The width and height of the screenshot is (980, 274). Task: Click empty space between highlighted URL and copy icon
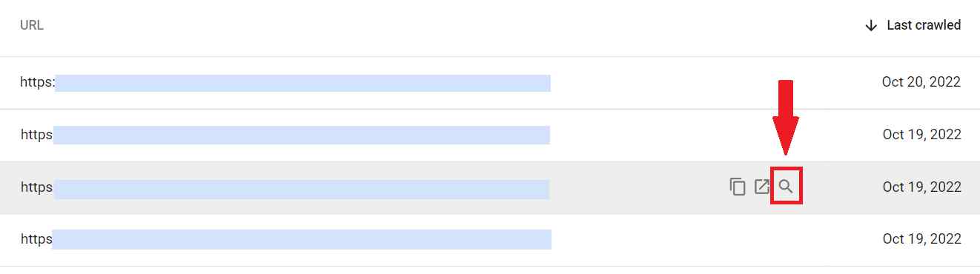639,187
